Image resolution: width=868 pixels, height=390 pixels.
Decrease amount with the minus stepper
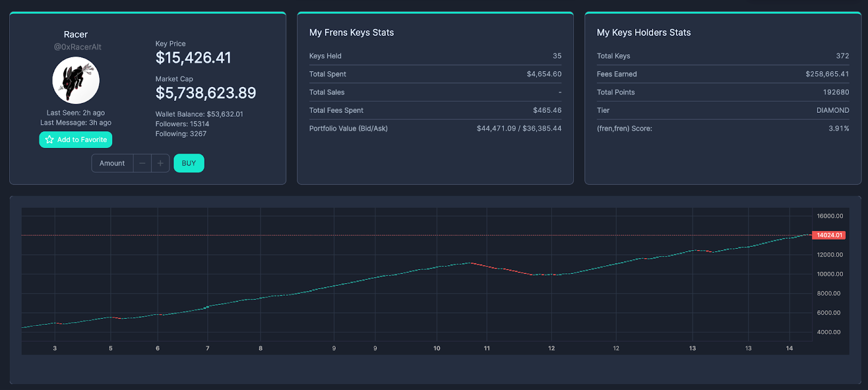pyautogui.click(x=142, y=163)
